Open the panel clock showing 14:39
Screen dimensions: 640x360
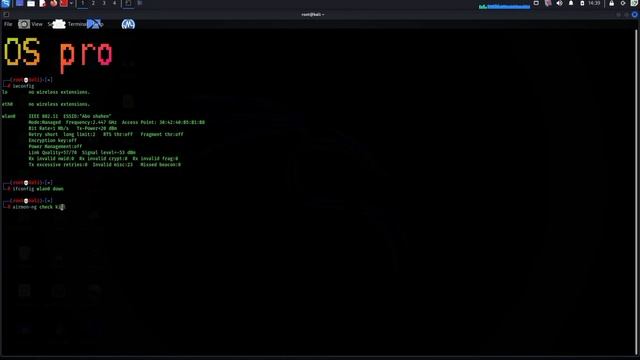(x=594, y=3)
